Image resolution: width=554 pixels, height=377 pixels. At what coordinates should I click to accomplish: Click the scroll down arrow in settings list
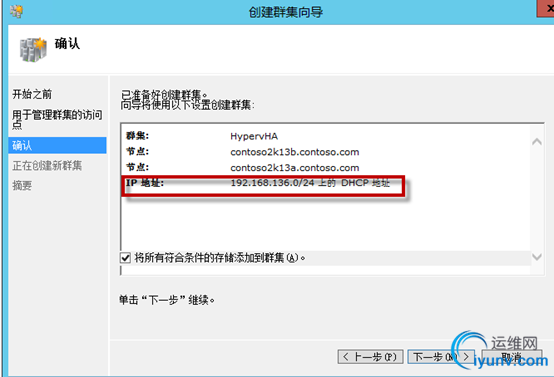(537, 257)
